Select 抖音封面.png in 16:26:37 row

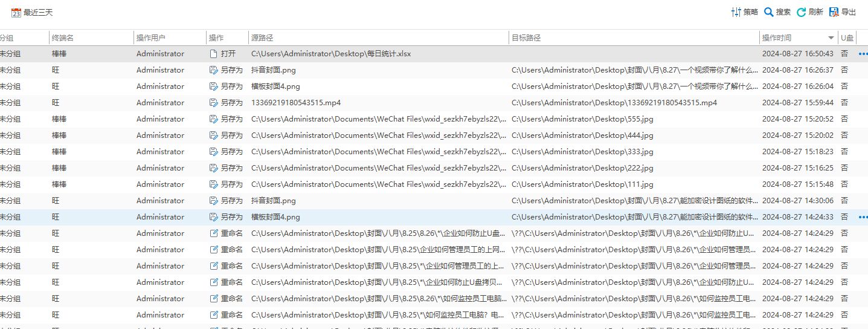pos(274,70)
